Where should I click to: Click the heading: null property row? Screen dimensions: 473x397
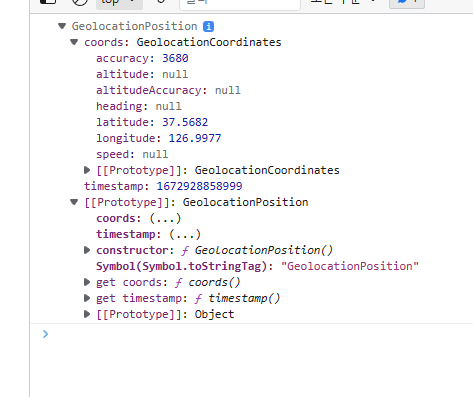tap(139, 106)
